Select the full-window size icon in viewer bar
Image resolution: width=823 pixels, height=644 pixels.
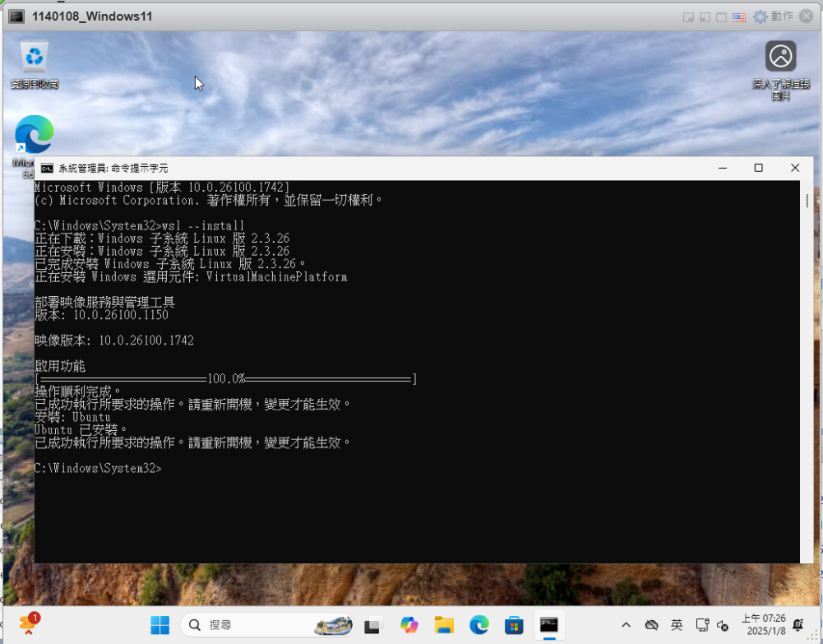click(x=722, y=17)
